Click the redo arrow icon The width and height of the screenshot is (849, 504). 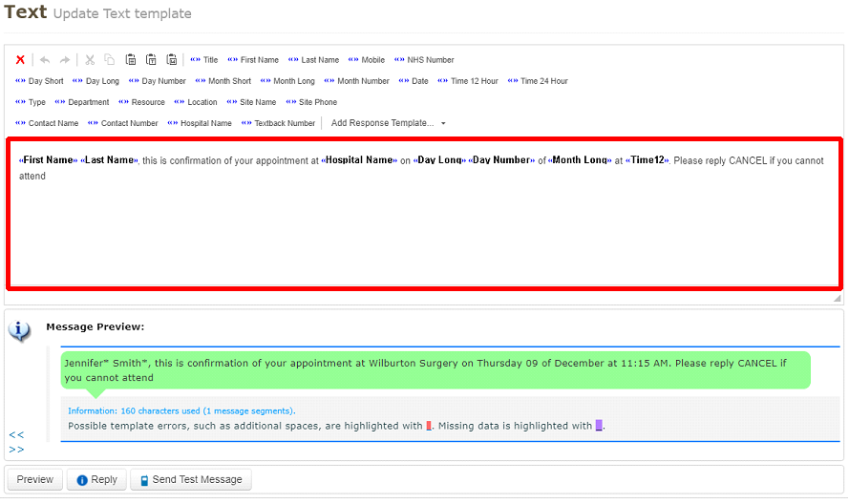[65, 60]
